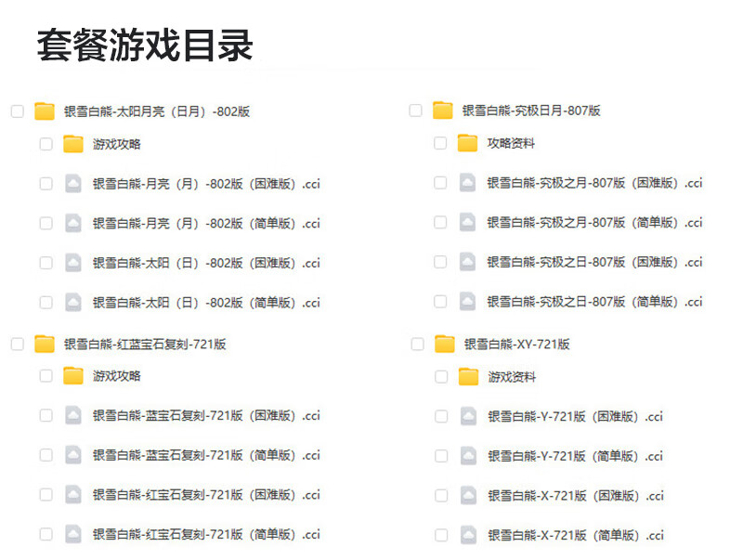
Task: Check the box for 银雪白熊-太阳月亮（日月）-802版 folder
Action: (18, 111)
